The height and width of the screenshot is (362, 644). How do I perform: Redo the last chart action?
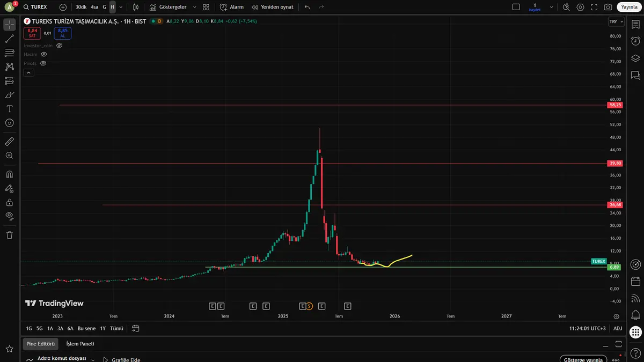click(x=321, y=7)
